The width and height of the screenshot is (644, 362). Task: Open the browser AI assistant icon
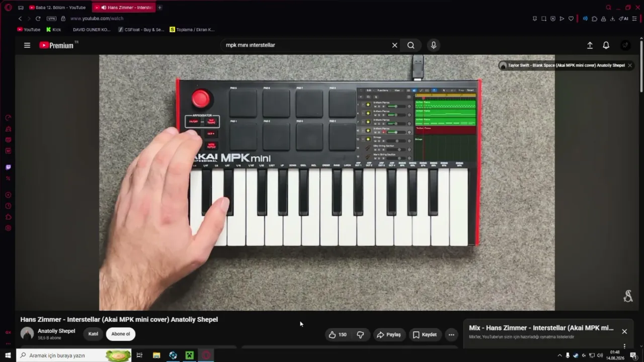point(623,19)
